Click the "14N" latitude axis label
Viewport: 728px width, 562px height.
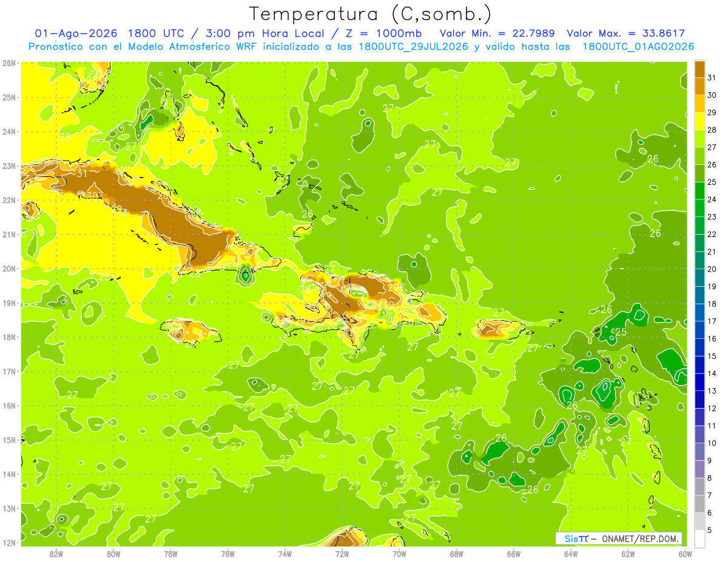pos(9,474)
